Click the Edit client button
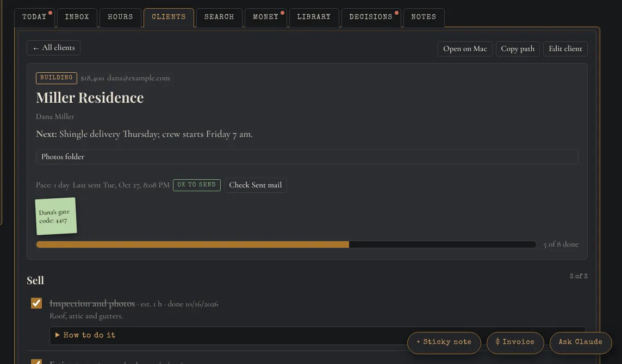 pyautogui.click(x=565, y=49)
